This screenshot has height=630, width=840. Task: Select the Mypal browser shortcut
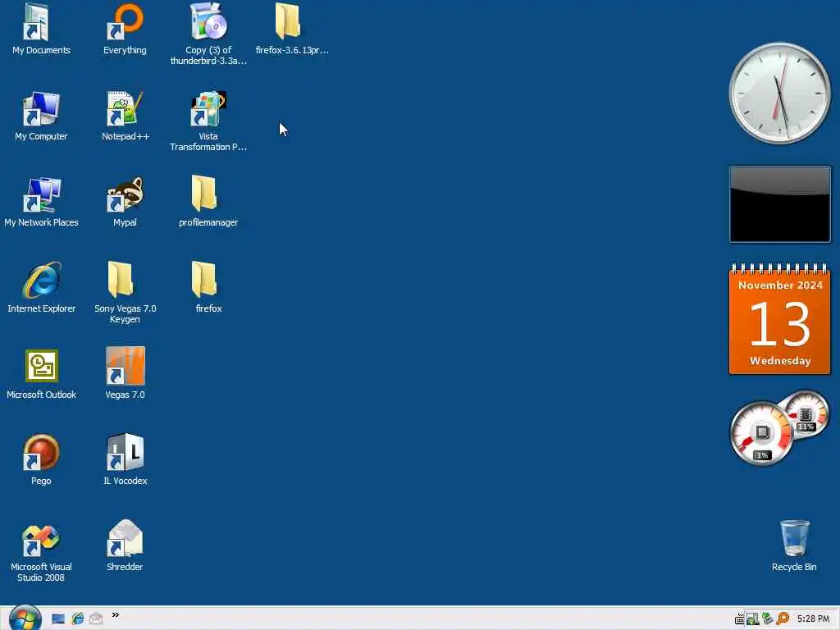tap(125, 202)
